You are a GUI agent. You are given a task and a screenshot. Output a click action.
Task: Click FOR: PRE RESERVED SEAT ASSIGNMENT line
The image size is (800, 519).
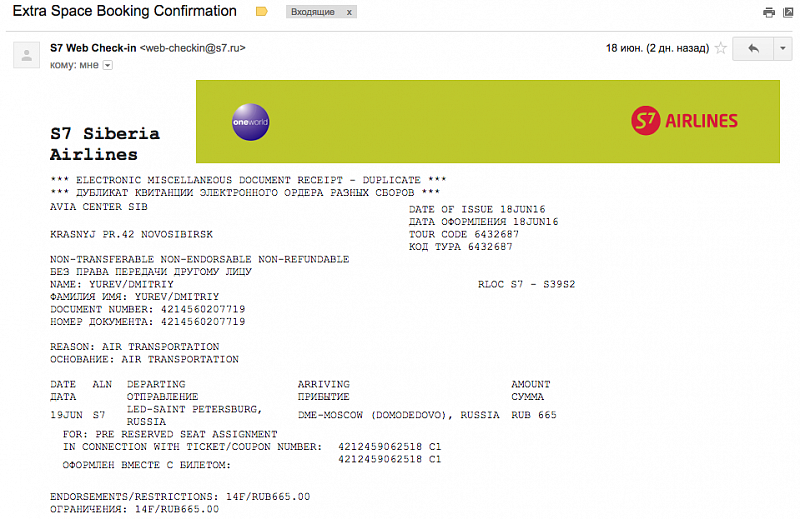click(170, 434)
